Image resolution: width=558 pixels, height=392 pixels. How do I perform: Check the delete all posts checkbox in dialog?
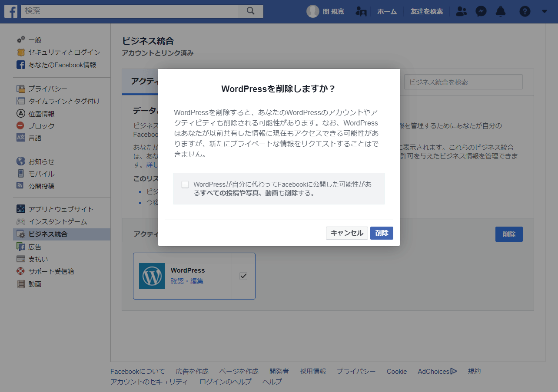[x=185, y=184]
